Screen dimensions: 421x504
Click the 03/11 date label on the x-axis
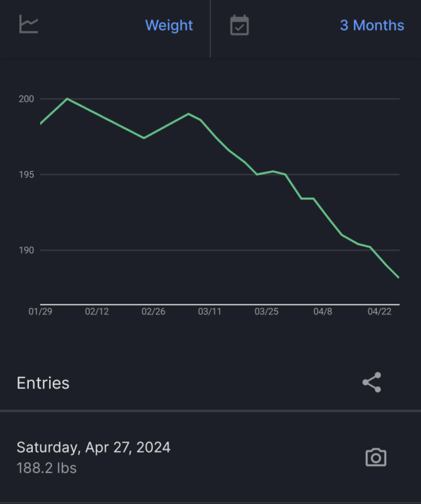210,312
